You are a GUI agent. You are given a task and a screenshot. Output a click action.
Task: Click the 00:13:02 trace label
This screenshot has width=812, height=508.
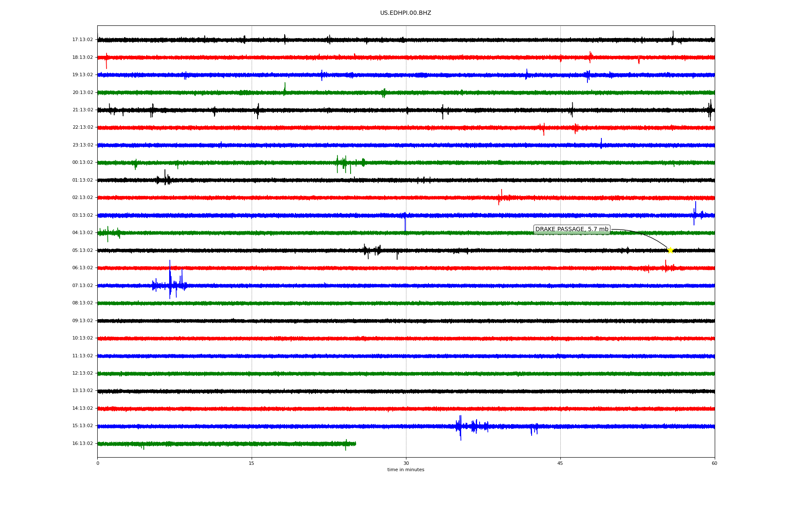tap(82, 163)
